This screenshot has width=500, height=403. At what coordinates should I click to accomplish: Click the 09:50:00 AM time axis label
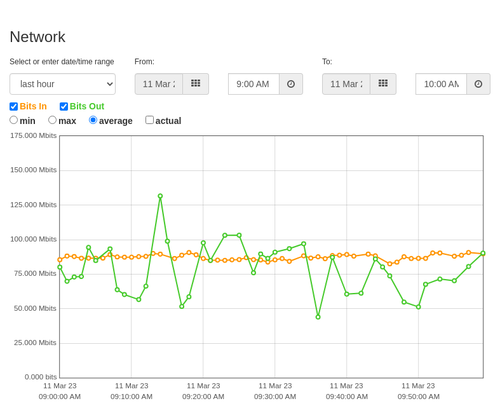pyautogui.click(x=418, y=397)
